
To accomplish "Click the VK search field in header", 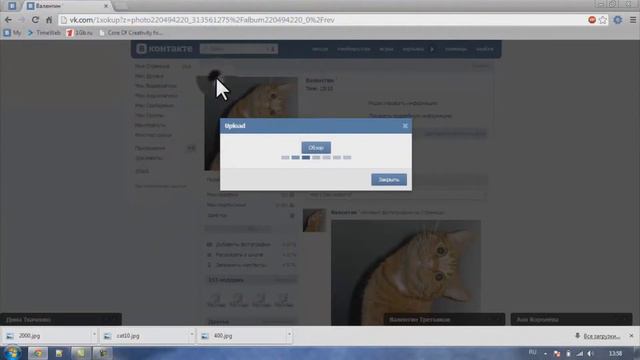I will 239,49.
